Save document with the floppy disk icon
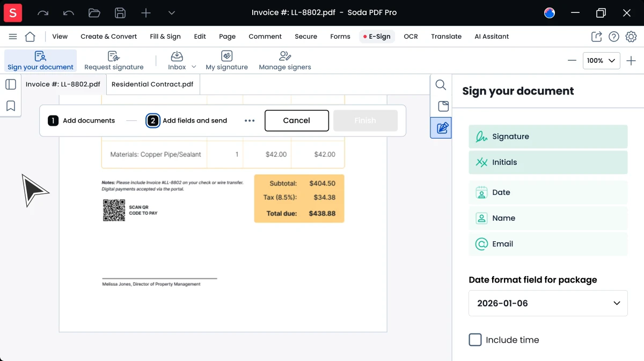 pyautogui.click(x=120, y=13)
